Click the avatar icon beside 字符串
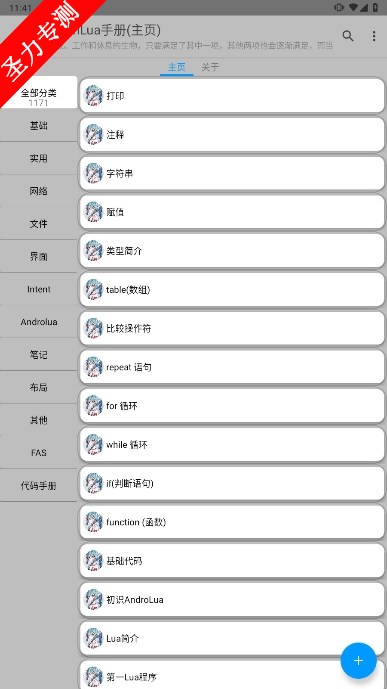The width and height of the screenshot is (387, 689). coord(93,173)
